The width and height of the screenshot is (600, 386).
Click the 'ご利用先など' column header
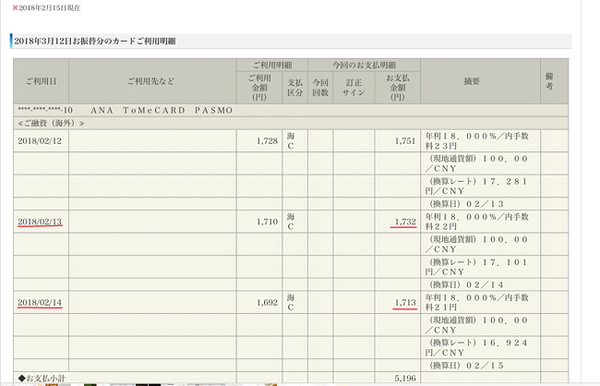click(x=151, y=81)
